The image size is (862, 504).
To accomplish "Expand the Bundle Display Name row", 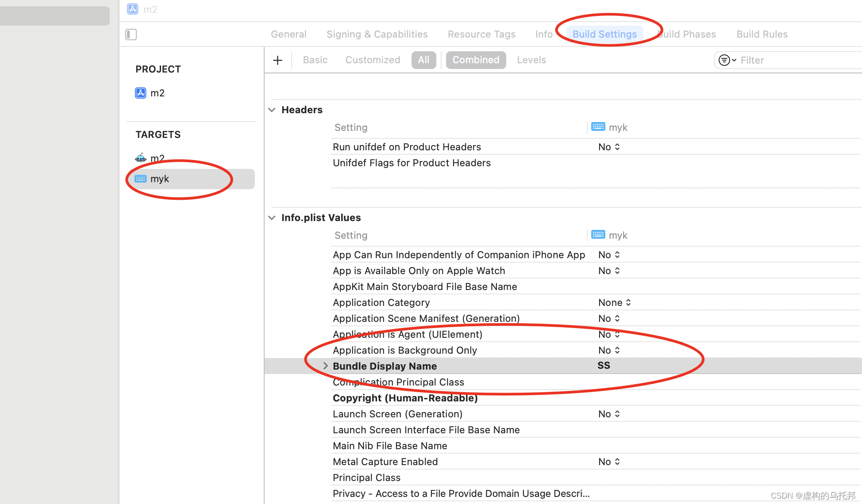I will (326, 366).
